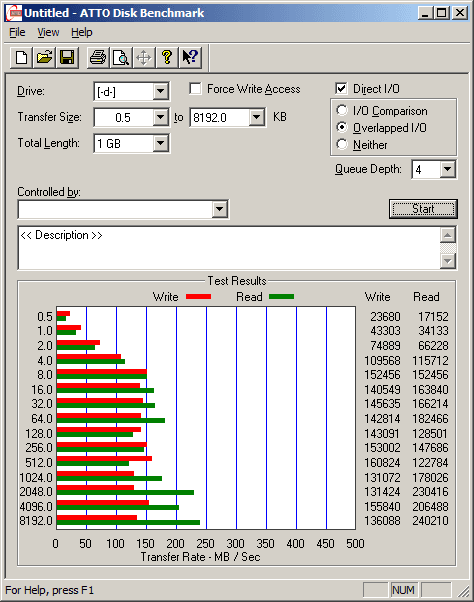Click the write value 160824
The width and height of the screenshot is (474, 602).
click(382, 463)
